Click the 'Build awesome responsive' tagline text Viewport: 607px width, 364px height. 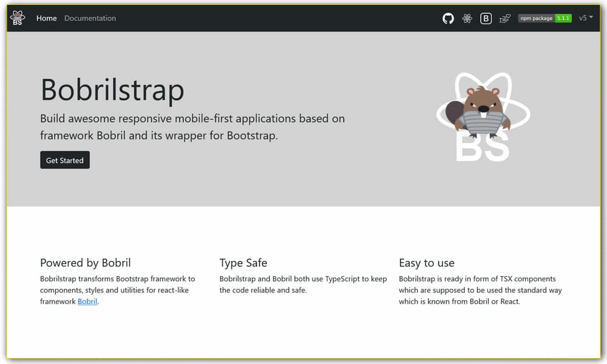click(x=192, y=127)
